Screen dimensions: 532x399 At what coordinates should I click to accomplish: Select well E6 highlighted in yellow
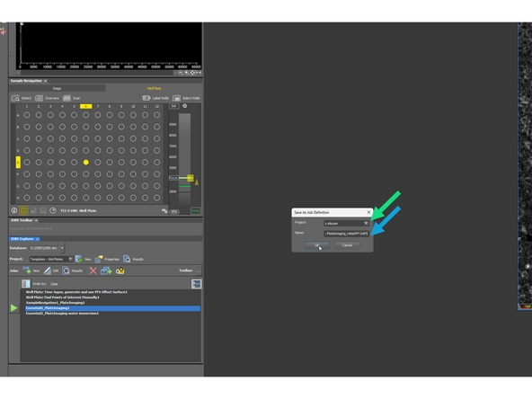pyautogui.click(x=86, y=162)
